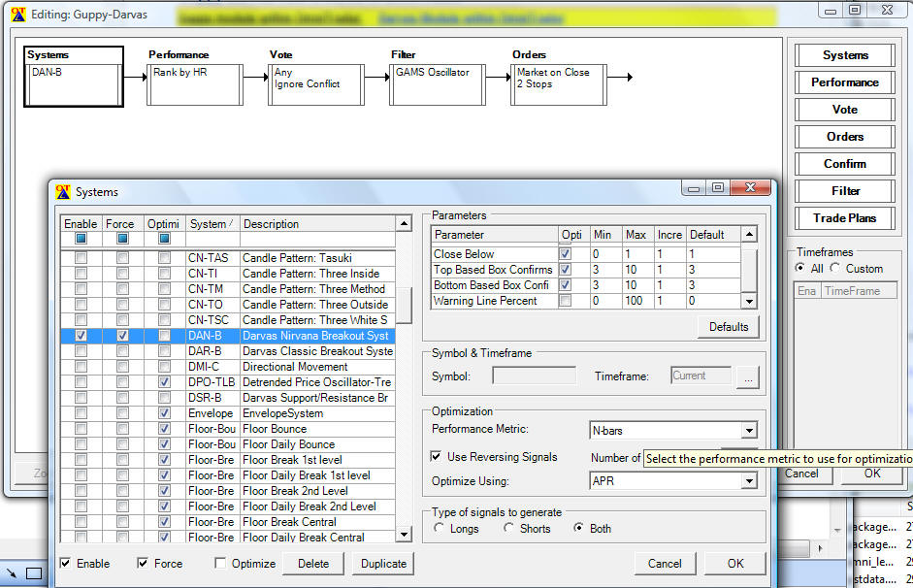Check the bottom Optimize checkbox

coord(220,563)
